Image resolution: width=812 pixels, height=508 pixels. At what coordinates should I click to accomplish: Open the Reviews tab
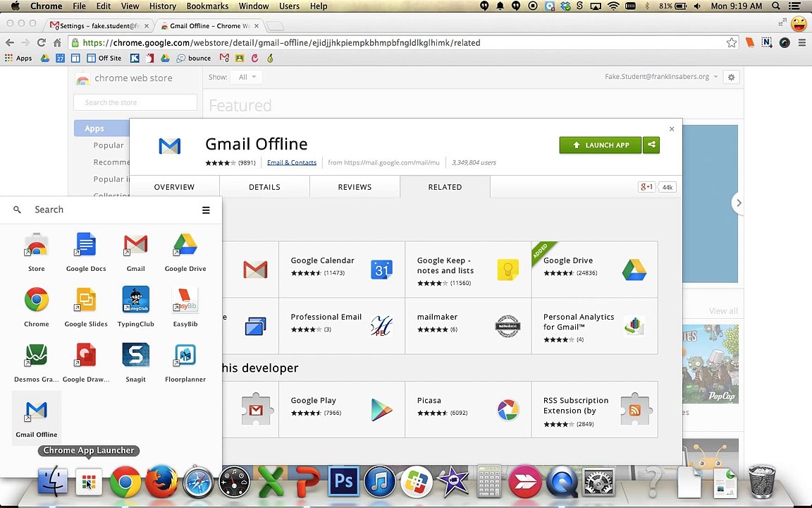[355, 187]
